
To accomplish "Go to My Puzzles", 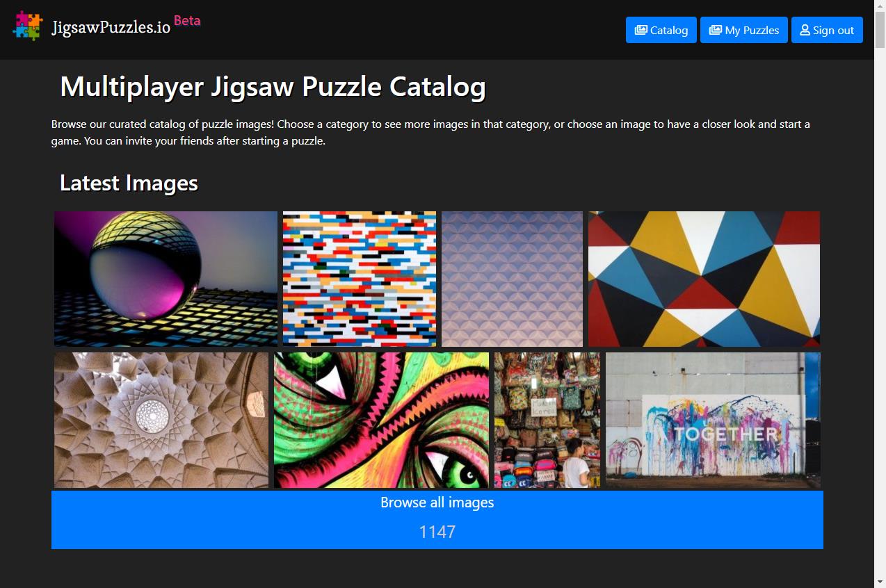I will (x=743, y=30).
